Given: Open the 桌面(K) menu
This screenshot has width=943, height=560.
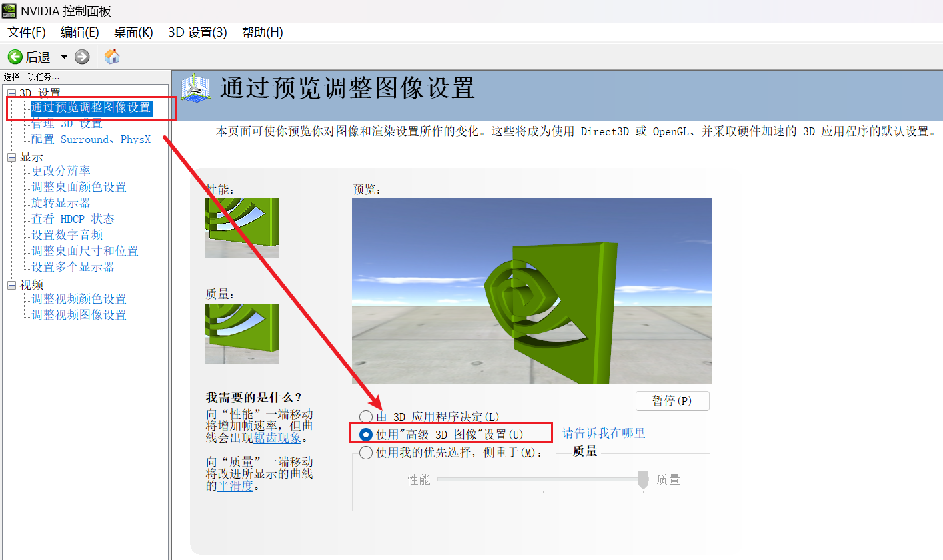Looking at the screenshot, I should tap(133, 32).
